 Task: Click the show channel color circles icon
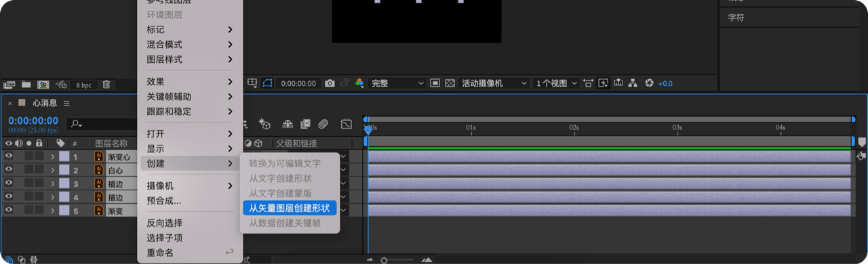pos(359,83)
